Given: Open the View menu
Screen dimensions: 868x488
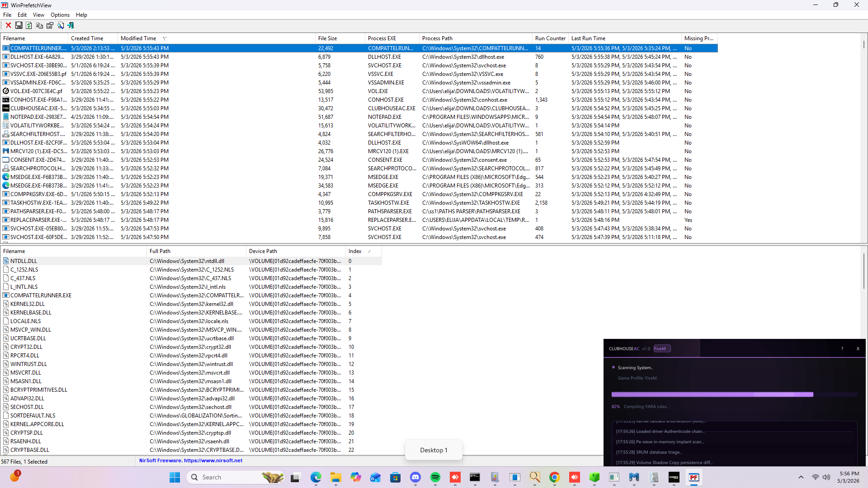Looking at the screenshot, I should [x=38, y=14].
